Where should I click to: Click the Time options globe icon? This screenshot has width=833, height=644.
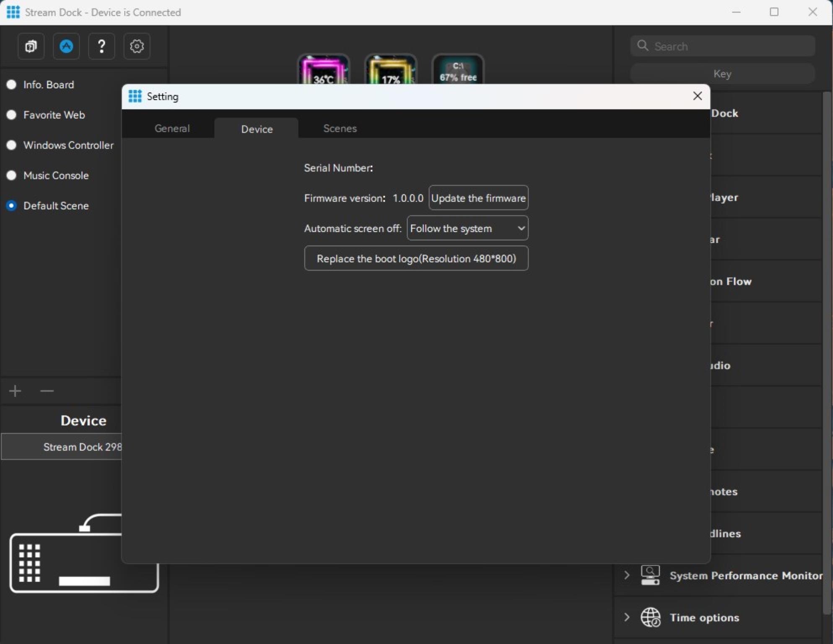click(x=650, y=617)
